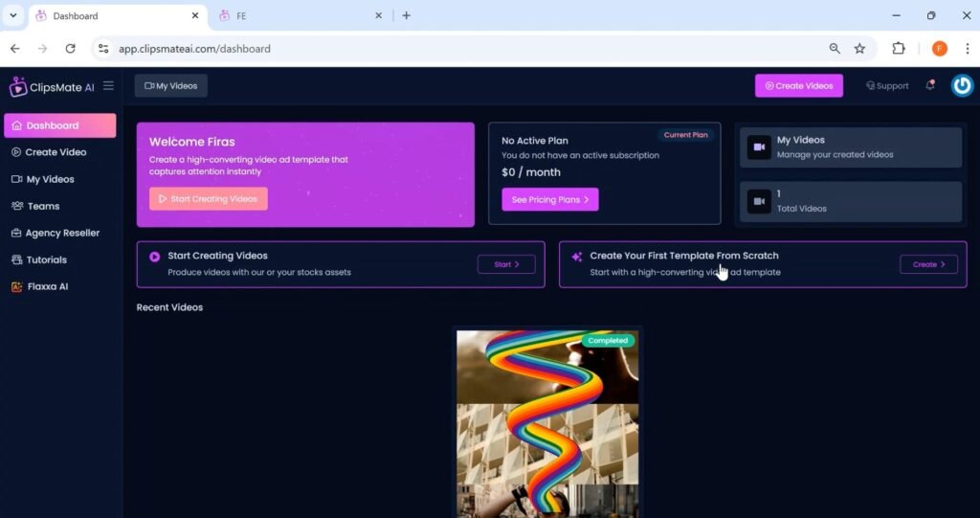This screenshot has height=518, width=980.
Task: Click the Create button for template
Action: 927,264
